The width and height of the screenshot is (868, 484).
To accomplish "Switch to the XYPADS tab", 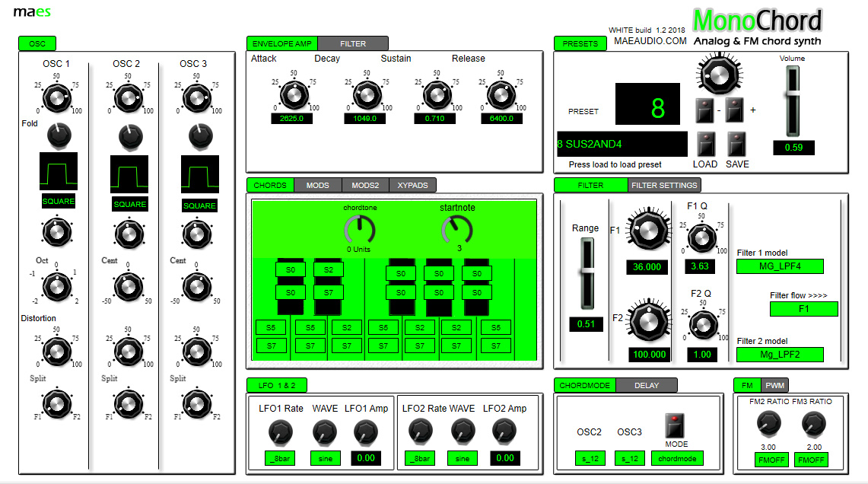I will coord(412,185).
